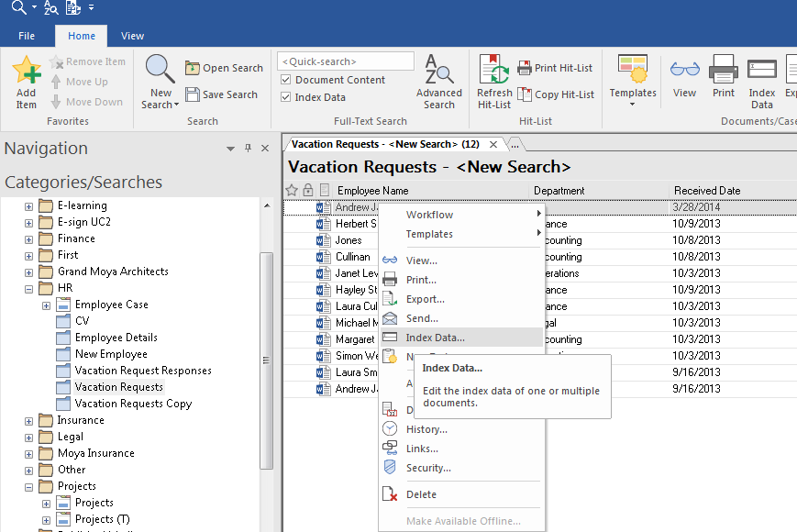Screen dimensions: 797x532
Task: Choose Delete in the context menu
Action: tap(421, 494)
